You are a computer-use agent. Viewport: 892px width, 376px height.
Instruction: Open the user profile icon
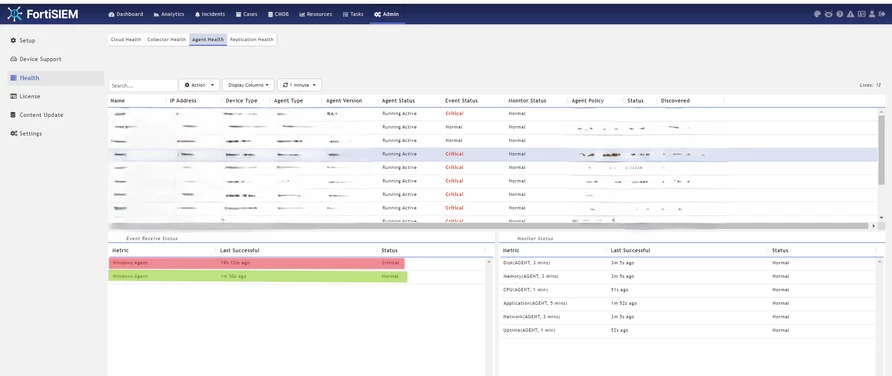(x=872, y=14)
